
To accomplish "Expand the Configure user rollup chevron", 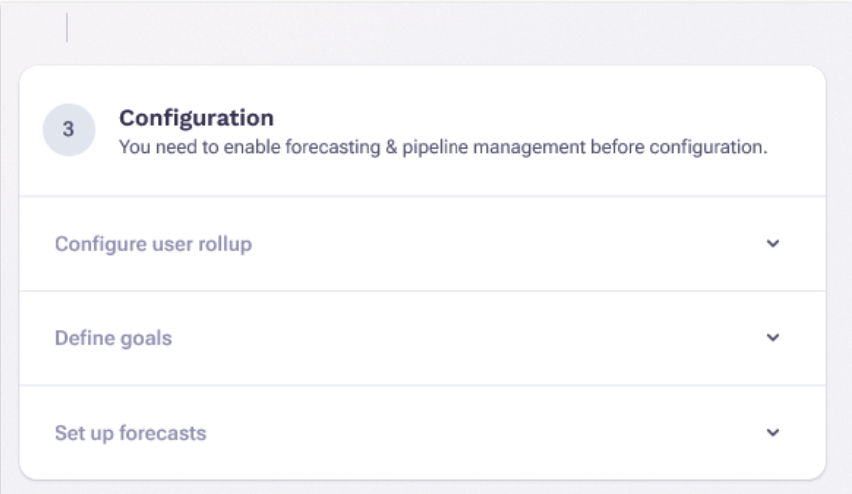I will pos(772,243).
